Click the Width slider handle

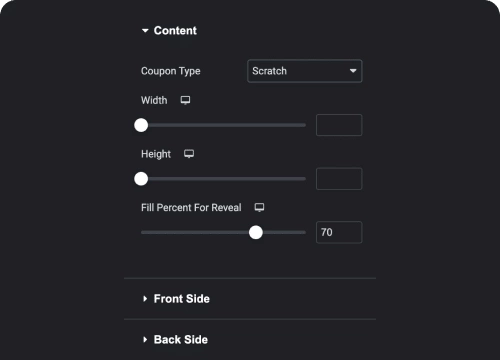pyautogui.click(x=141, y=125)
